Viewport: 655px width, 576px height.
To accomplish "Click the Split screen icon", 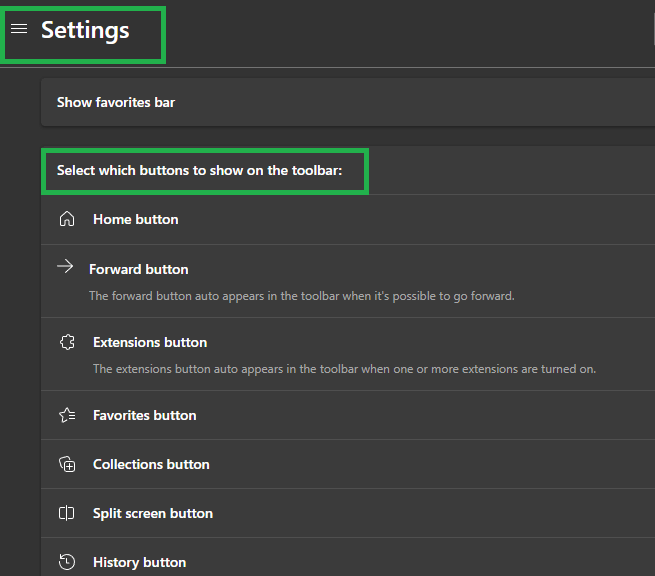I will pos(67,513).
